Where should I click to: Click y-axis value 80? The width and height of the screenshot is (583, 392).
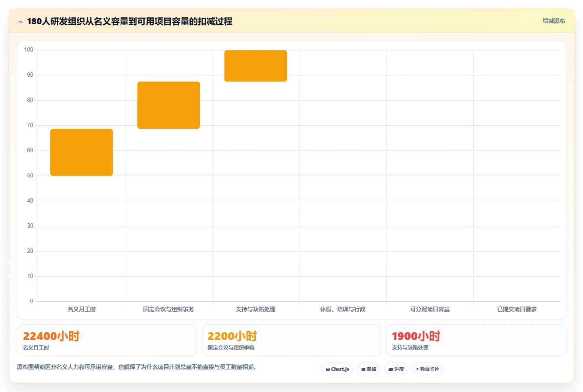click(x=30, y=100)
